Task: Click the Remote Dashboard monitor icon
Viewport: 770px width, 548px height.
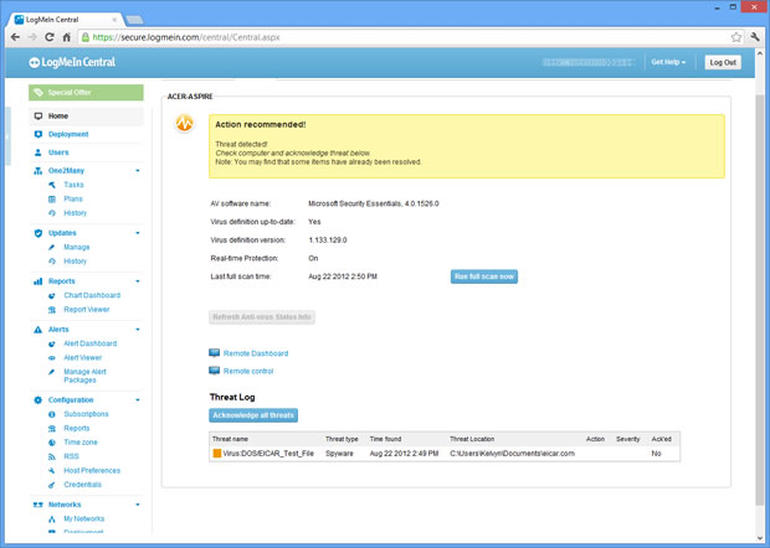Action: 214,353
